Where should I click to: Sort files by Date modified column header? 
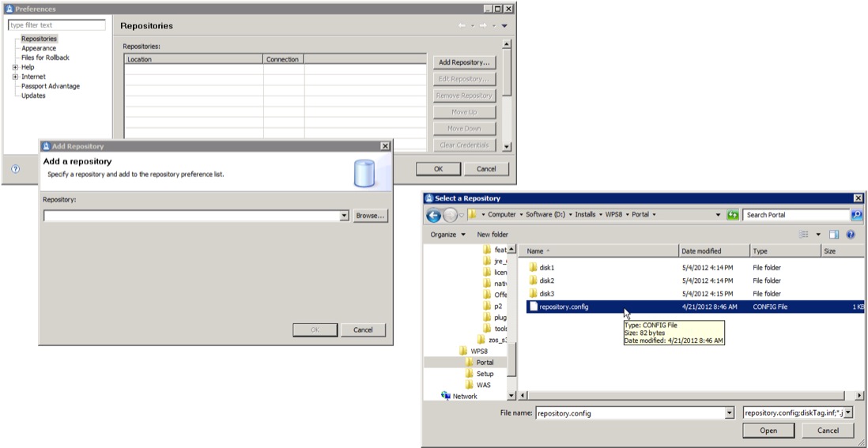(714, 251)
